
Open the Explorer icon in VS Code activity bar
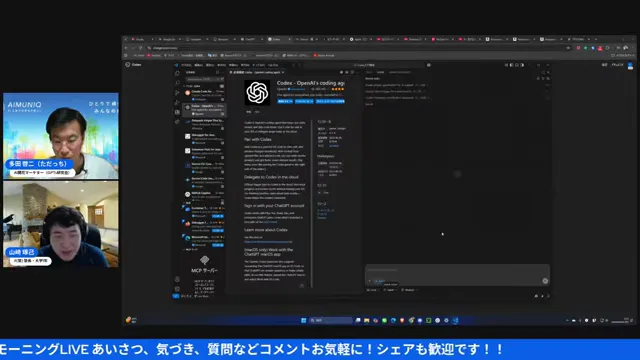coord(177,73)
